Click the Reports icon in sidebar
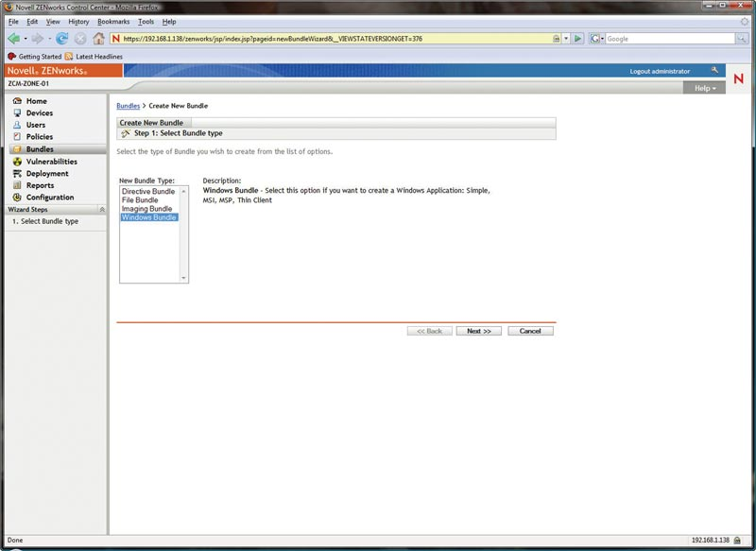The height and width of the screenshot is (551, 756). coord(17,185)
